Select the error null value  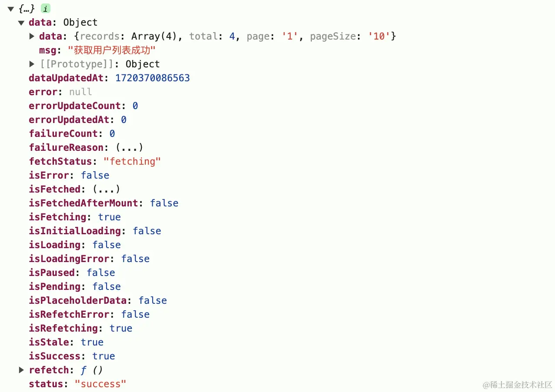80,92
